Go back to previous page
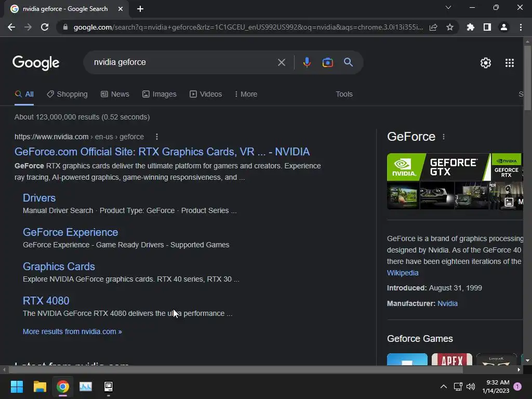Screen dimensions: 532x399 [x=11, y=27]
